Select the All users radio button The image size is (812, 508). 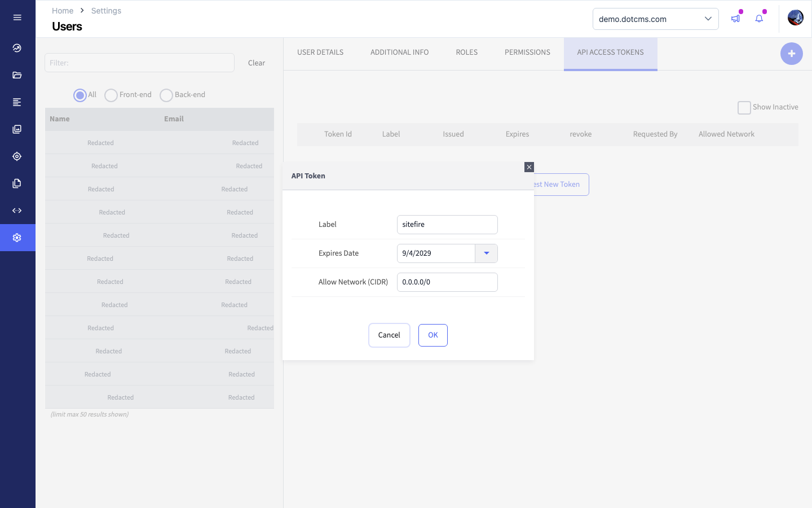[80, 95]
